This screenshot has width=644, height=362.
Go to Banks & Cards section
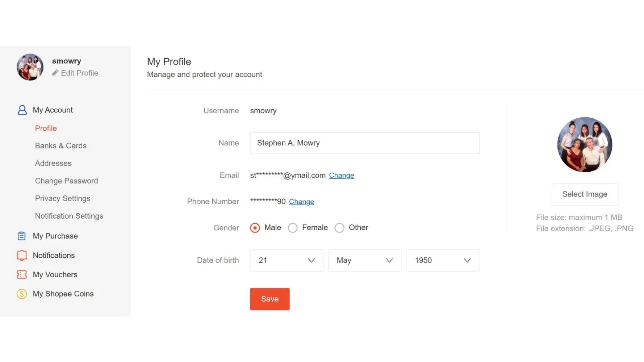(x=60, y=146)
